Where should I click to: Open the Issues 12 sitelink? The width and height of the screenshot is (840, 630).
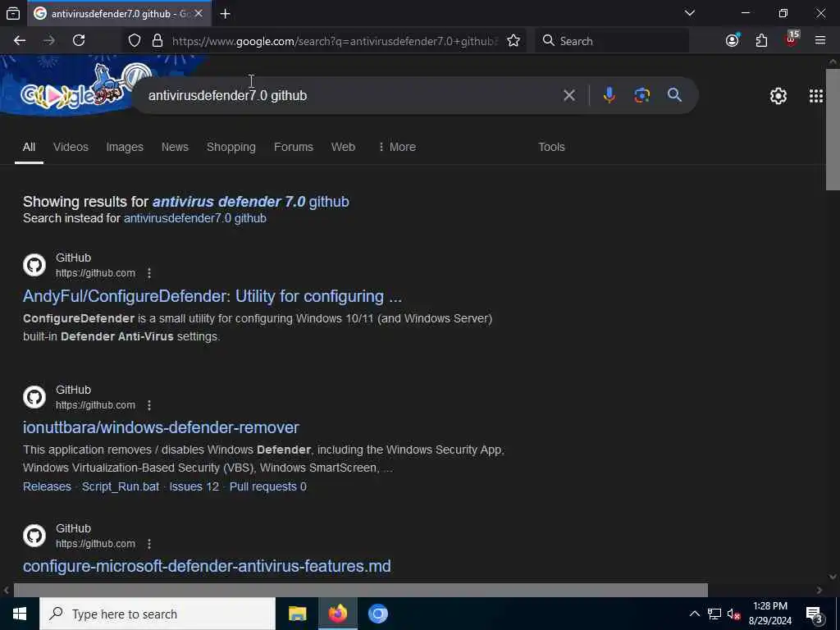click(x=194, y=486)
